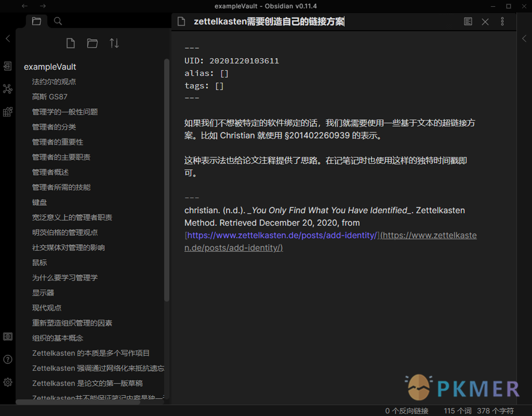This screenshot has height=416, width=532.
Task: Switch to the search tab
Action: tap(58, 21)
